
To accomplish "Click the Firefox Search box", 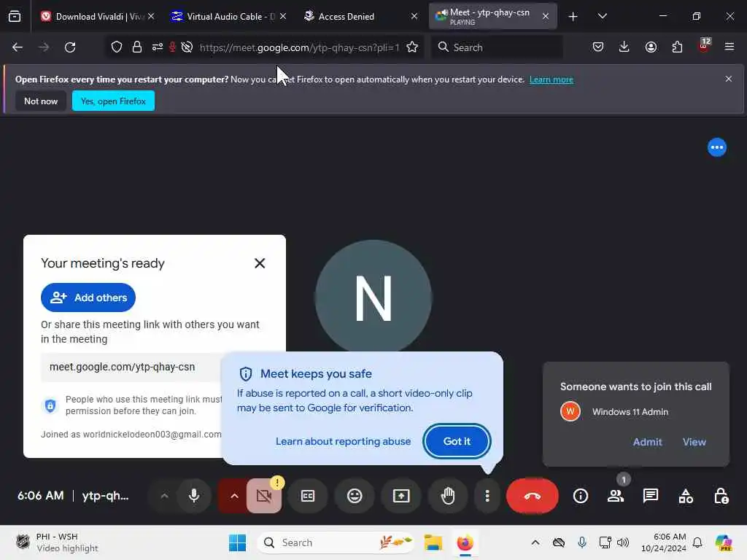I will pyautogui.click(x=497, y=47).
